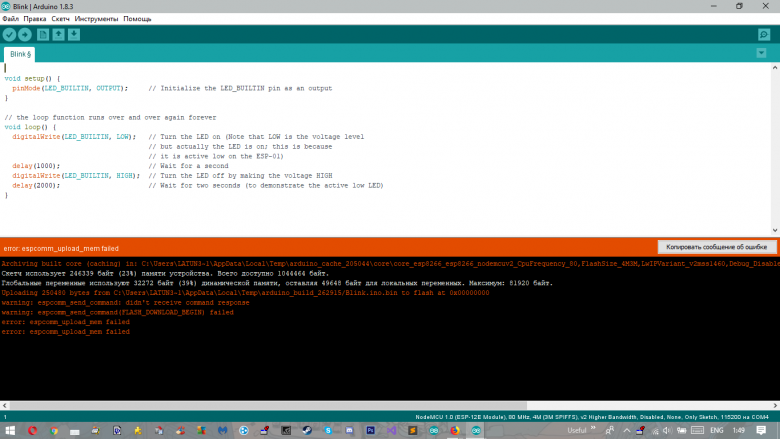
Task: Open the Windows Start menu
Action: pyautogui.click(x=10, y=431)
